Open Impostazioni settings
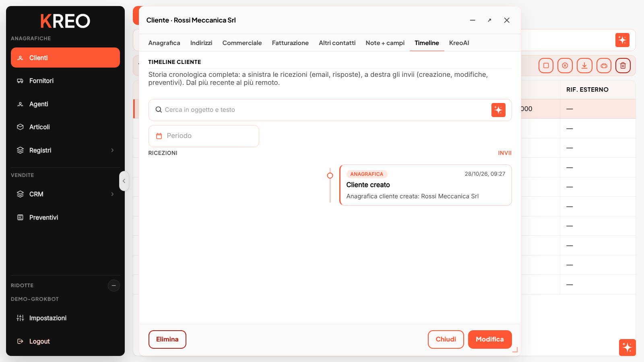The height and width of the screenshot is (362, 644). click(x=65, y=318)
